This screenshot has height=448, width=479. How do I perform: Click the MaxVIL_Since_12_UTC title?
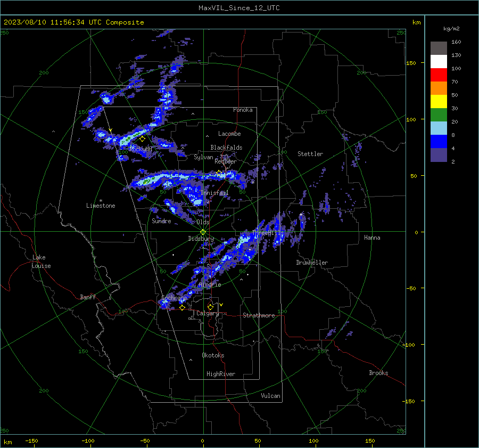click(x=239, y=8)
